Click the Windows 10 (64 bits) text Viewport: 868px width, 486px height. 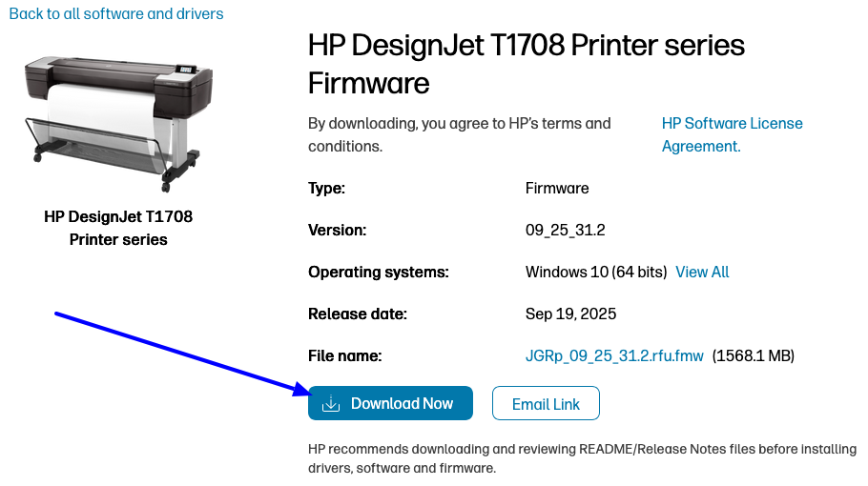coord(596,273)
